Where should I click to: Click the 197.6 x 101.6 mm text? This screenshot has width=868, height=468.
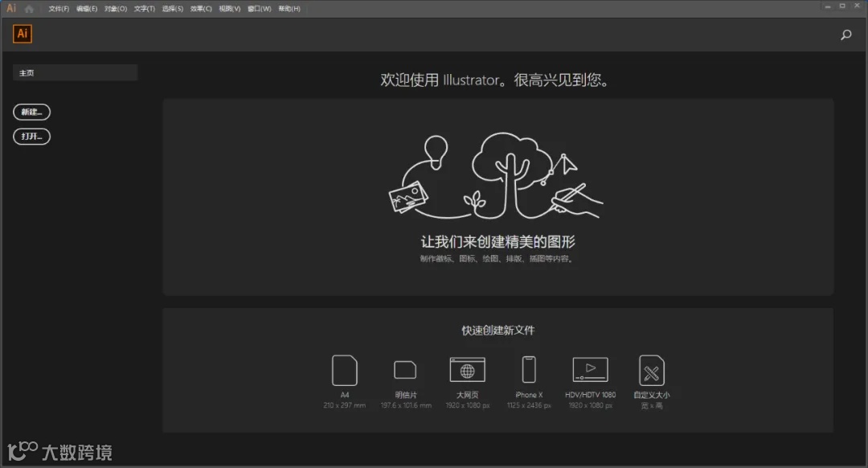[x=406, y=405]
